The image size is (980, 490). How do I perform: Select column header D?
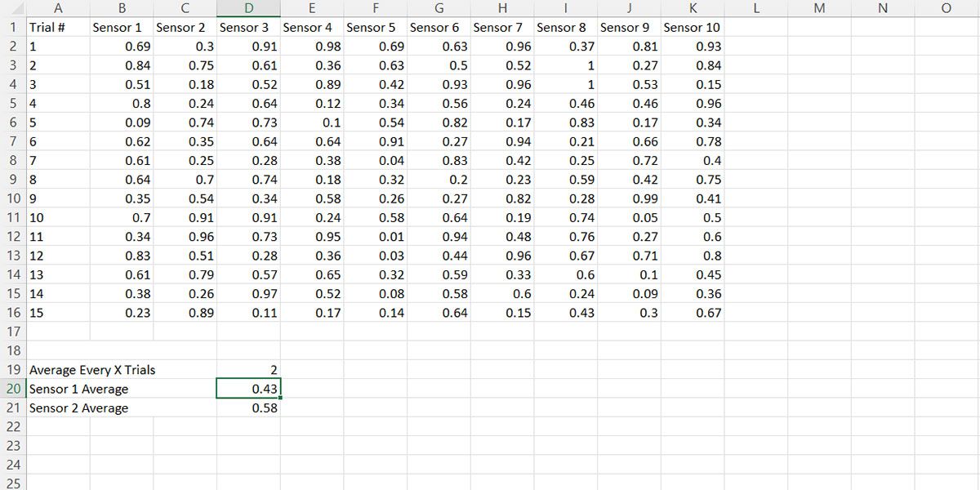(248, 8)
